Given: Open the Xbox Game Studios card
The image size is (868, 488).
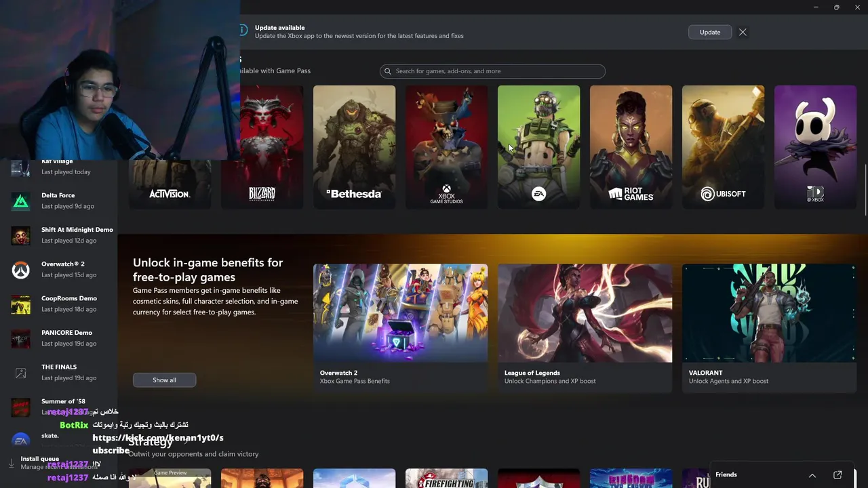Looking at the screenshot, I should [446, 147].
